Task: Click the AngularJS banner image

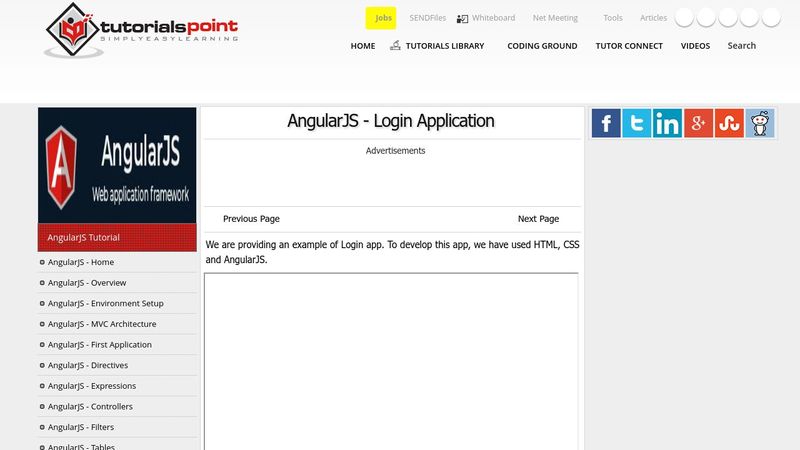Action: click(117, 165)
